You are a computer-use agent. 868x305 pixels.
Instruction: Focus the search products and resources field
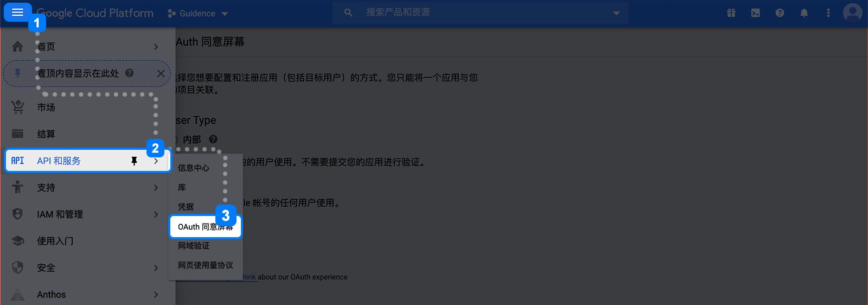click(480, 12)
